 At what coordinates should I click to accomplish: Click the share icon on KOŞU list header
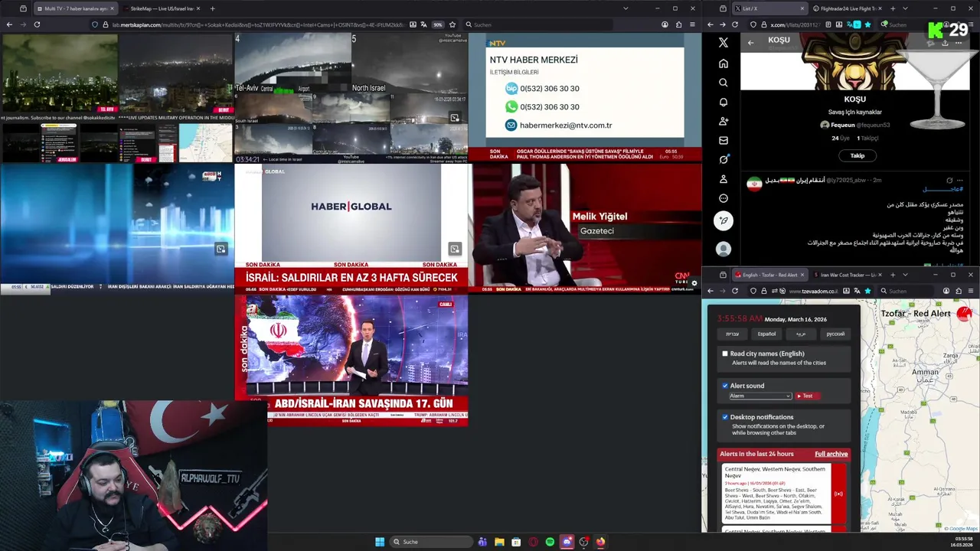pyautogui.click(x=945, y=43)
